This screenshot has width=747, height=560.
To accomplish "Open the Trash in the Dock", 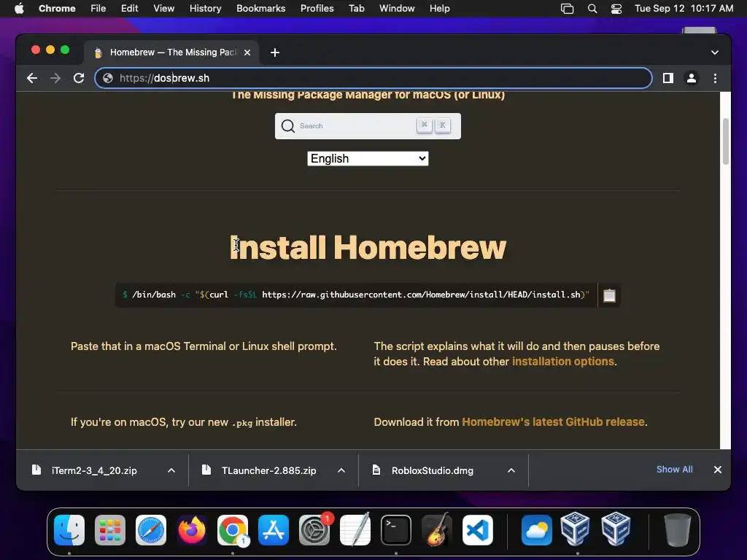I will pos(677,530).
